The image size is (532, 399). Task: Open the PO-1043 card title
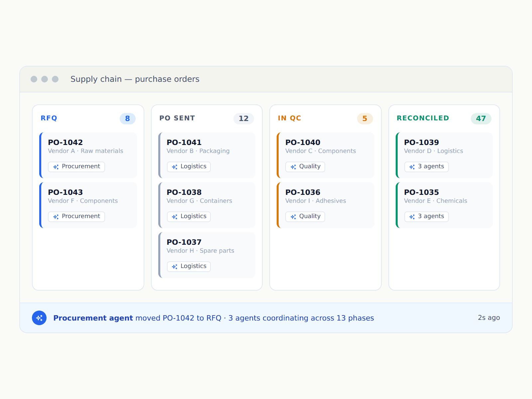tap(66, 192)
